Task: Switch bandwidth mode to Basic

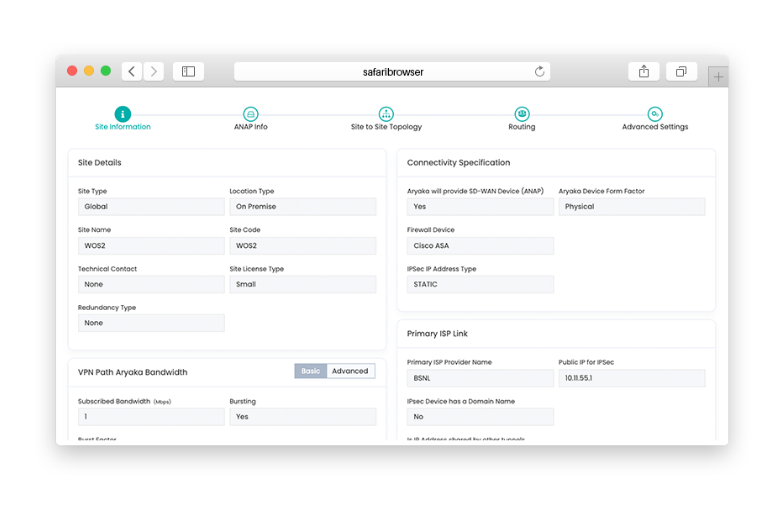Action: tap(311, 371)
